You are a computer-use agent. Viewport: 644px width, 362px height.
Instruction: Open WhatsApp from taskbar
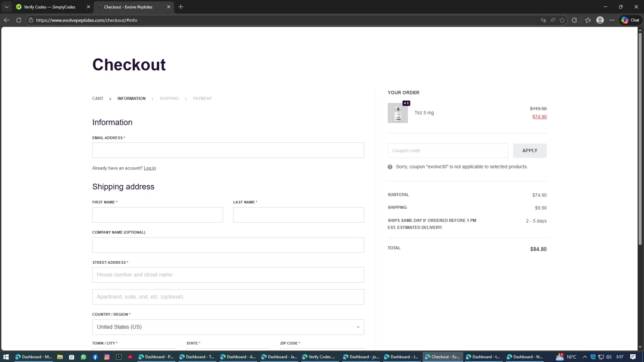[x=83, y=357]
